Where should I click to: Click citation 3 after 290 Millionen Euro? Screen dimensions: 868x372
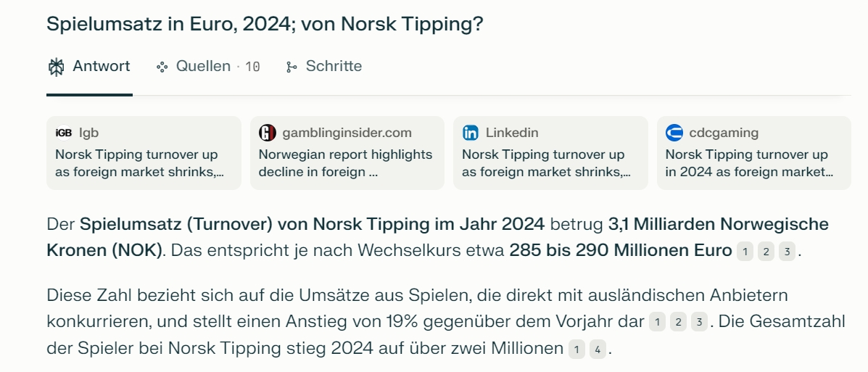[x=788, y=252]
